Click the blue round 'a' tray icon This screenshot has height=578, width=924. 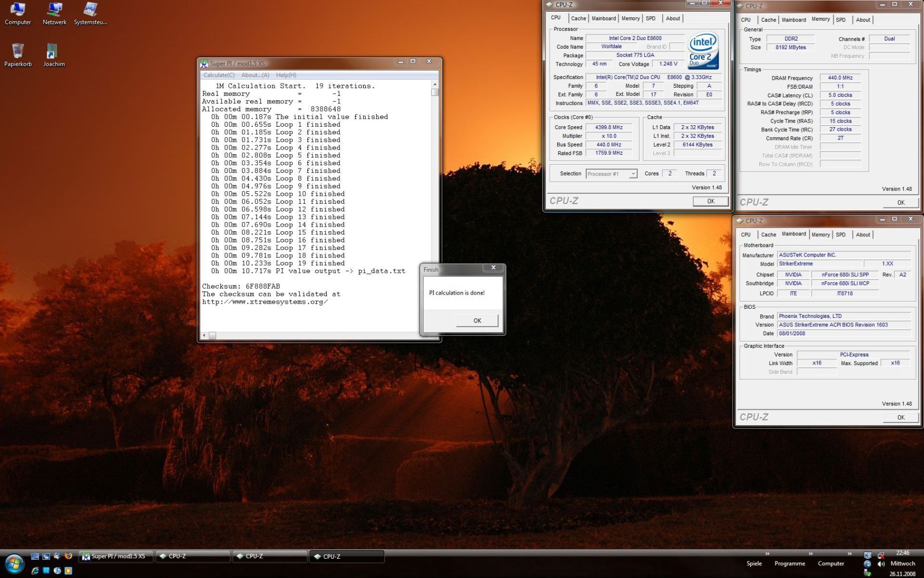[x=867, y=564]
